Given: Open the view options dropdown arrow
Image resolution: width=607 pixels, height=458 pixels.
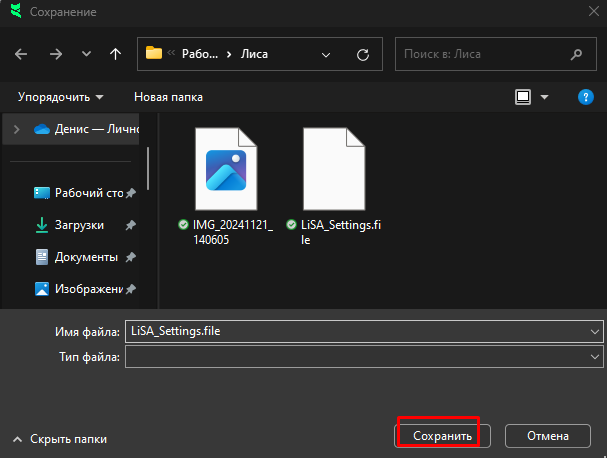Looking at the screenshot, I should 545,97.
